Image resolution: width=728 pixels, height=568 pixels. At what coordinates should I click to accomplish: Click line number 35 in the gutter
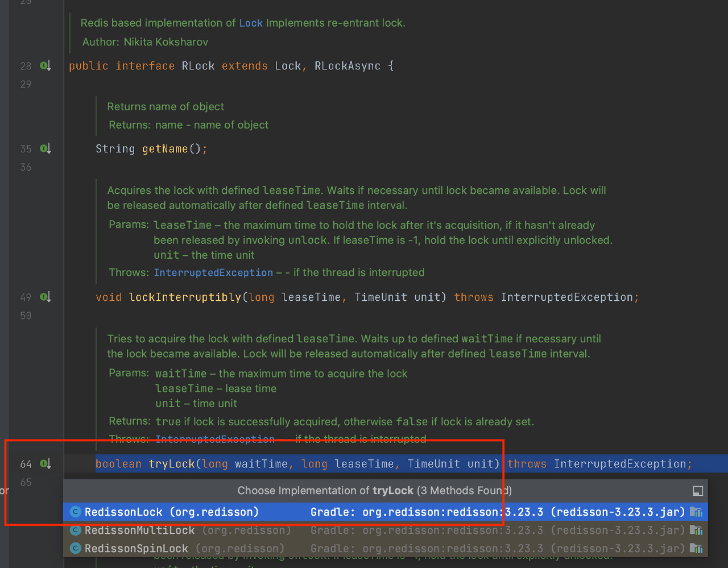pos(26,149)
